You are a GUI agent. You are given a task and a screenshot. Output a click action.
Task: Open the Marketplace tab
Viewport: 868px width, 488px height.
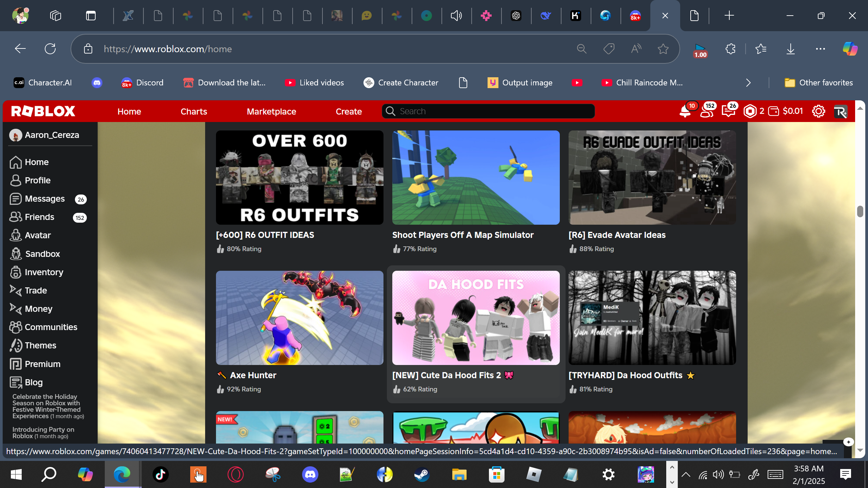[x=271, y=111]
